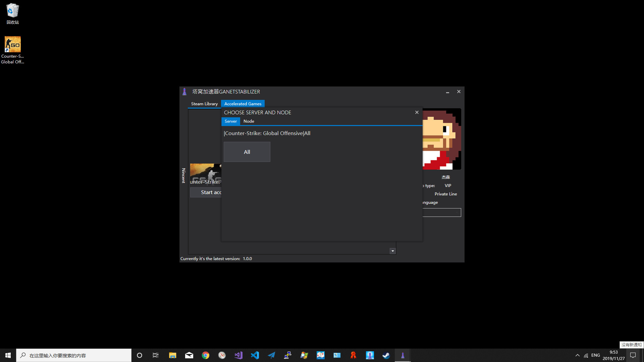Choose the All server button
The width and height of the screenshot is (644, 362).
tap(247, 152)
